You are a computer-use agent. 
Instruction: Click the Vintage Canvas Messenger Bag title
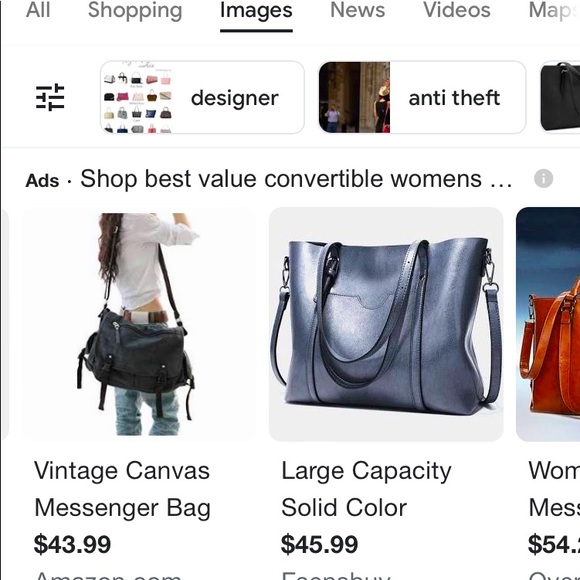click(122, 489)
